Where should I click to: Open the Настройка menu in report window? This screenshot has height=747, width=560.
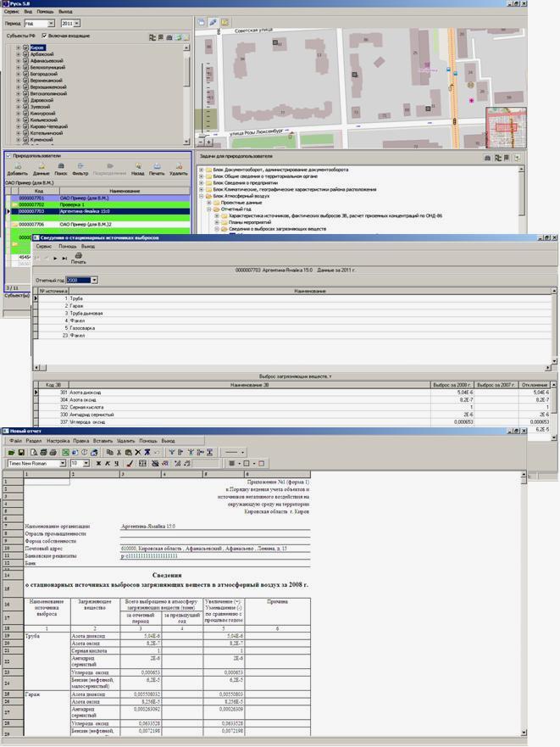pos(58,441)
